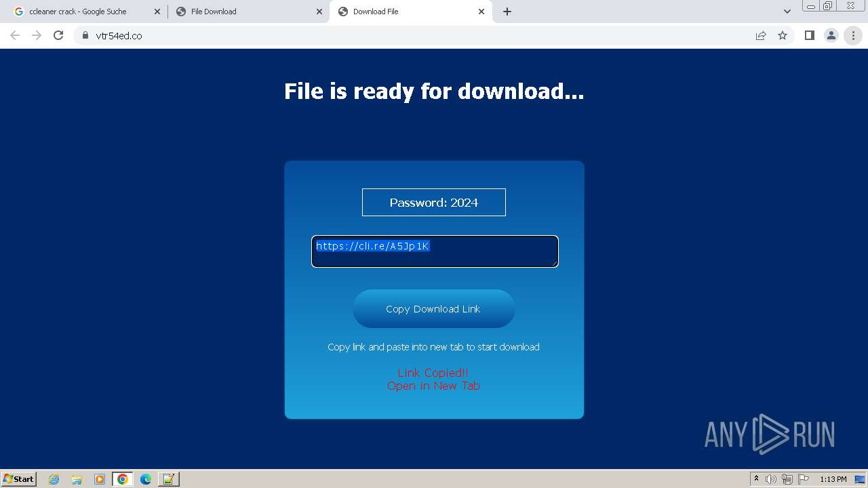Launch Internet Explorer from taskbar
868x488 pixels.
[x=54, y=479]
